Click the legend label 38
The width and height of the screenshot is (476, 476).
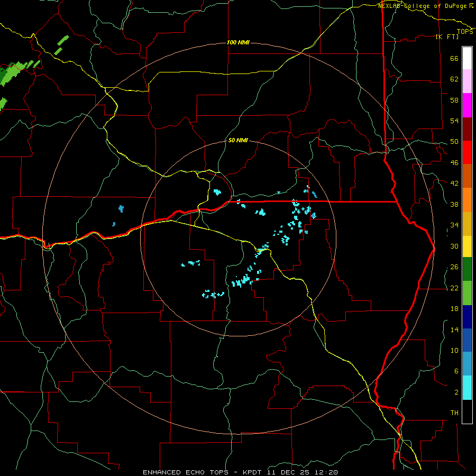454,204
